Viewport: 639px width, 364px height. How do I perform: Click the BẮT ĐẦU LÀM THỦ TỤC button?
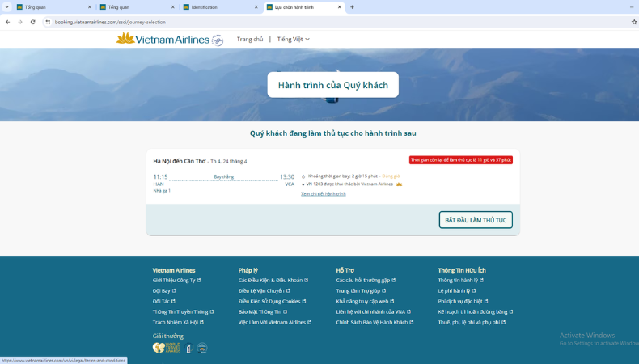pyautogui.click(x=476, y=220)
